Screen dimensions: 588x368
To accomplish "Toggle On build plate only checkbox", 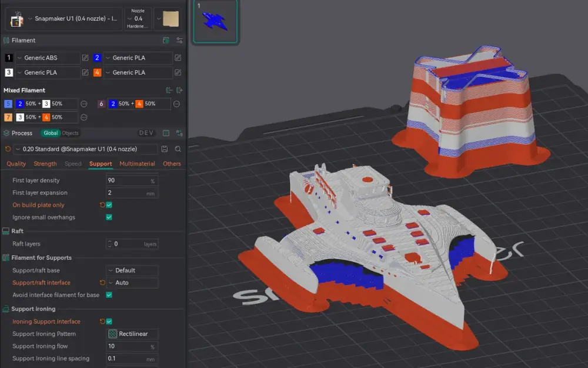I will pyautogui.click(x=109, y=205).
